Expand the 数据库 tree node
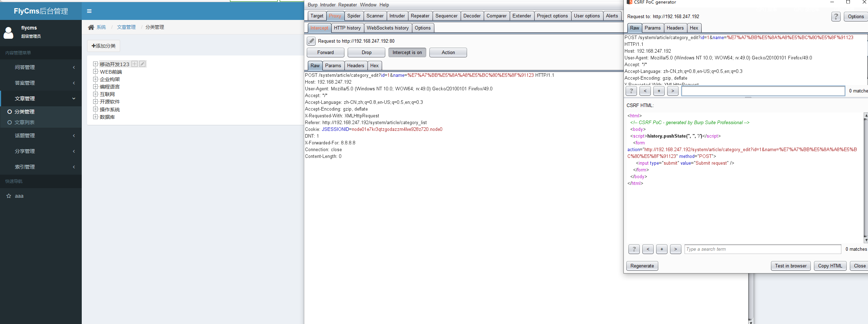868x324 pixels. (95, 117)
